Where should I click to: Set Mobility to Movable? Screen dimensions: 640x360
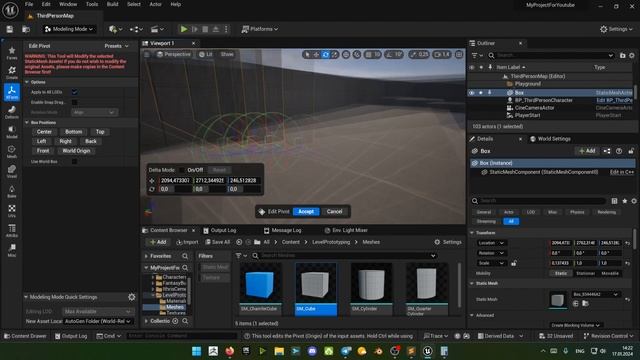click(610, 273)
